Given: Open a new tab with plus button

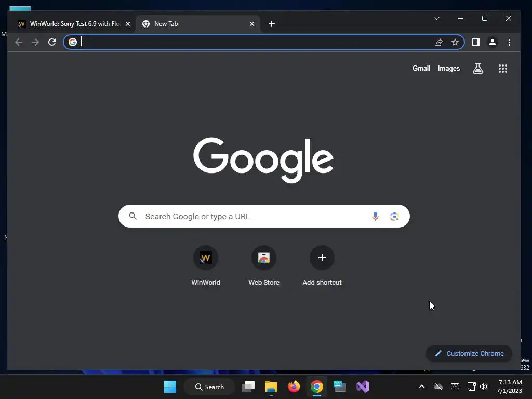Looking at the screenshot, I should (x=272, y=24).
